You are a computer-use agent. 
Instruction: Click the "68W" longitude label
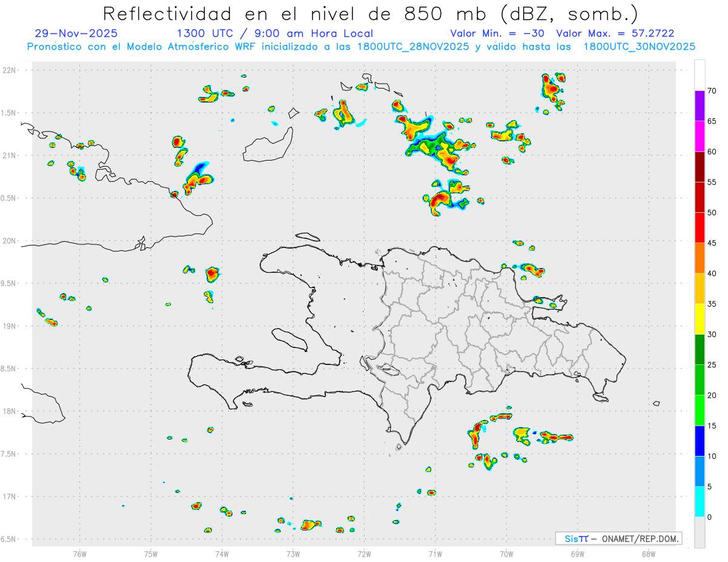click(x=649, y=553)
